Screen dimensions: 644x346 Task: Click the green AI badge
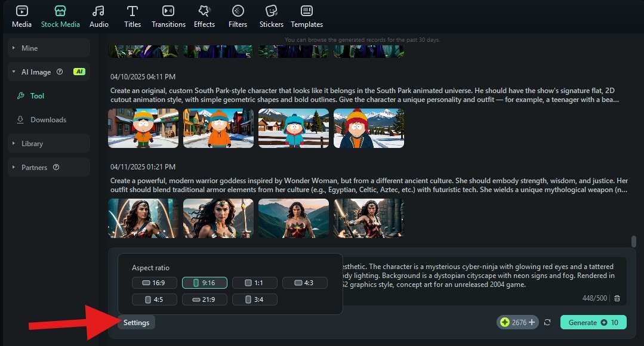pos(79,72)
